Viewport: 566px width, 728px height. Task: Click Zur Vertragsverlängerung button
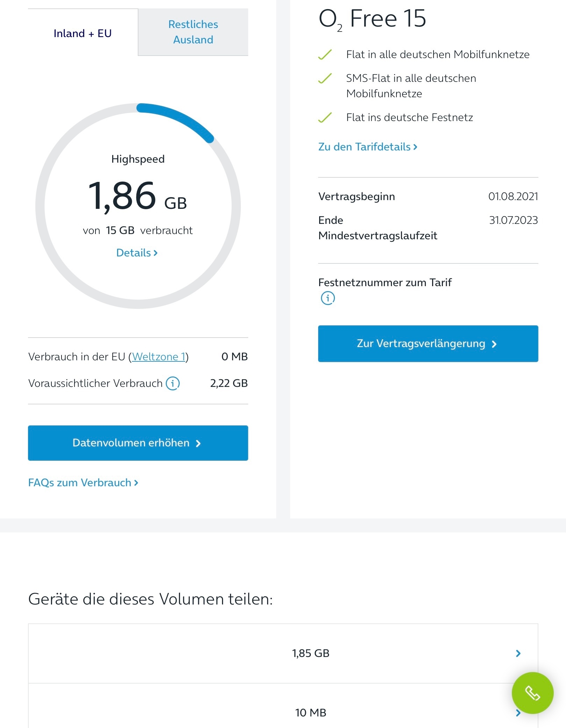tap(428, 344)
